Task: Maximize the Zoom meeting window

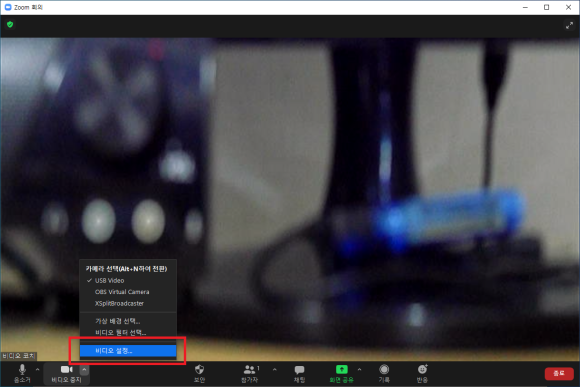Action: [x=547, y=7]
